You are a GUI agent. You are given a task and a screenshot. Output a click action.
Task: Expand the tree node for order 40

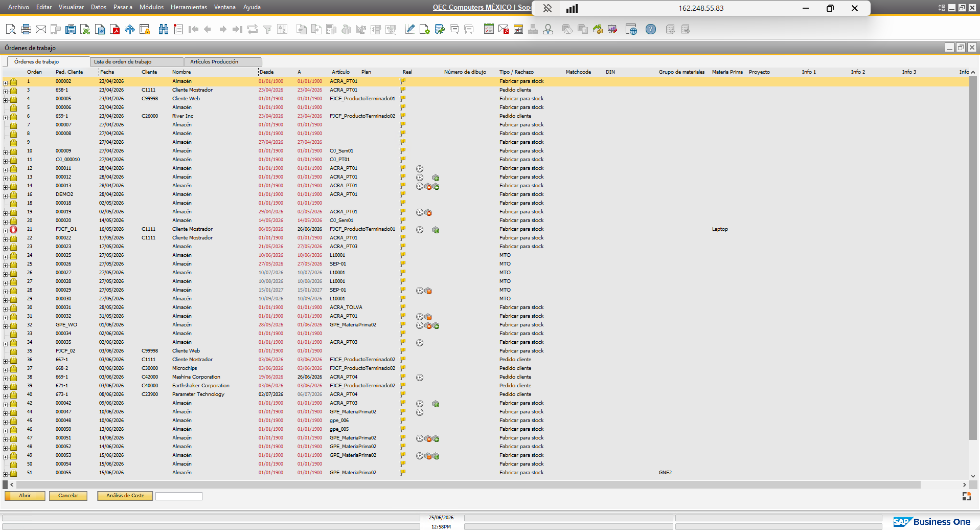(x=5, y=395)
